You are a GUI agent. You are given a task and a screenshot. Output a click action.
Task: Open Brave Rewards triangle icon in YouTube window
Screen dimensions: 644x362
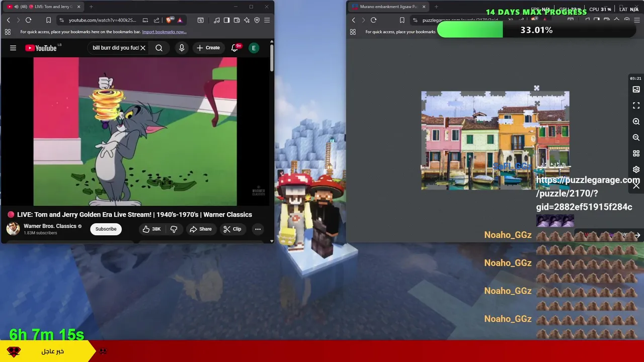click(180, 20)
